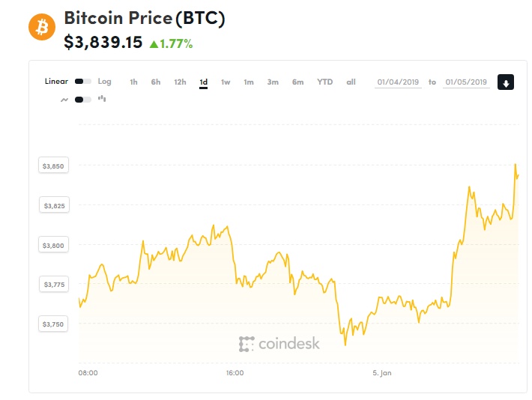Select the line chart icon
This screenshot has height=400, width=532.
coord(64,100)
